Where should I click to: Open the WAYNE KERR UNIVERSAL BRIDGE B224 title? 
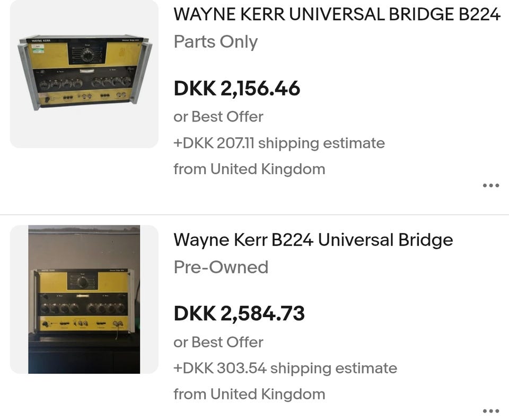tap(337, 15)
